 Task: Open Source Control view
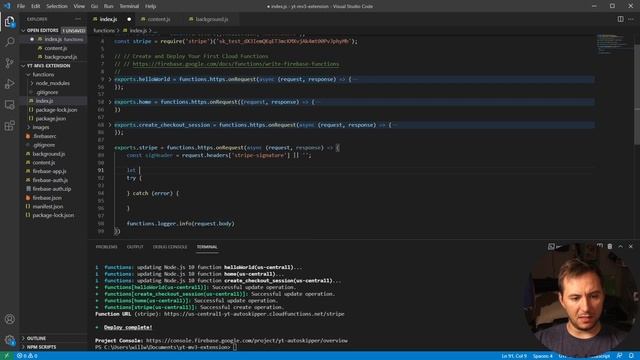point(9,63)
